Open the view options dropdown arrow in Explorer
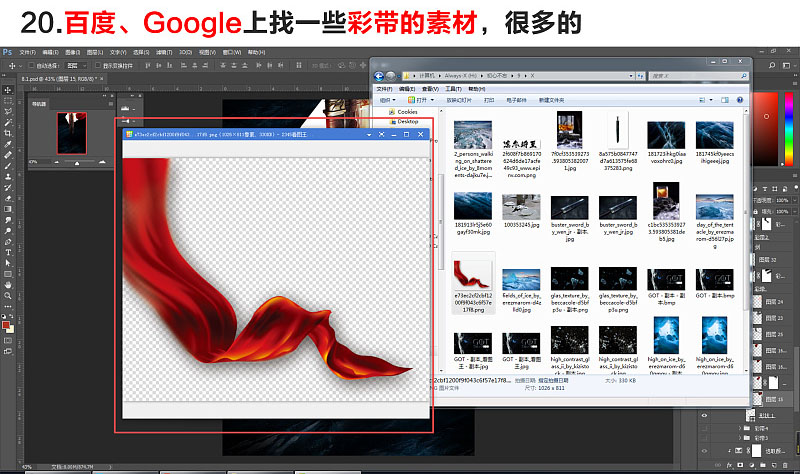 pyautogui.click(x=711, y=100)
